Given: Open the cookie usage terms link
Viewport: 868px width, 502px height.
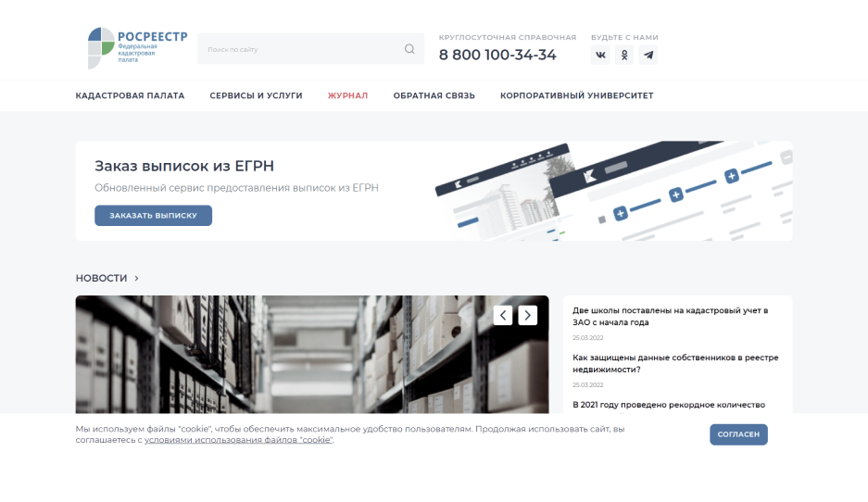Looking at the screenshot, I should click(239, 440).
